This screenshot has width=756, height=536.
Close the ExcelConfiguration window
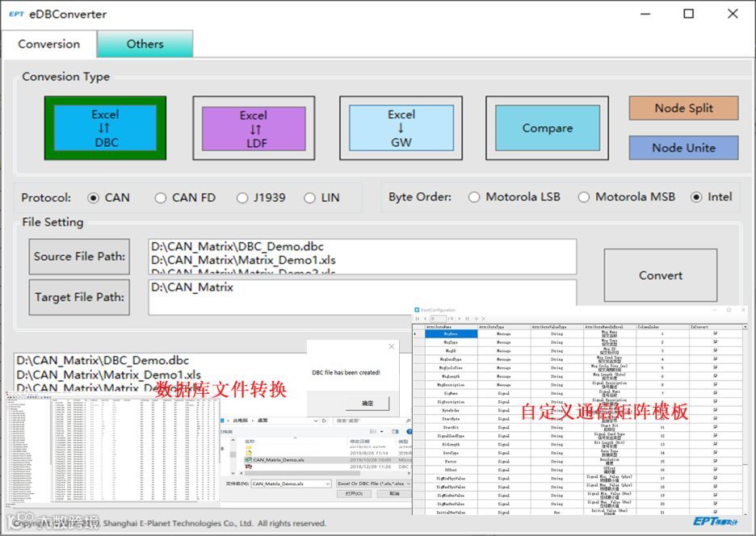[x=743, y=310]
